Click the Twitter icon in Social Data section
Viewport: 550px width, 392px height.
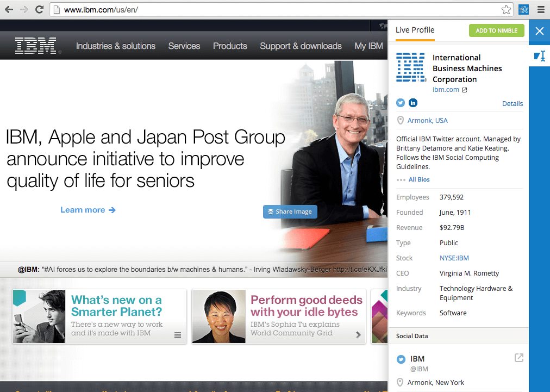tap(401, 359)
